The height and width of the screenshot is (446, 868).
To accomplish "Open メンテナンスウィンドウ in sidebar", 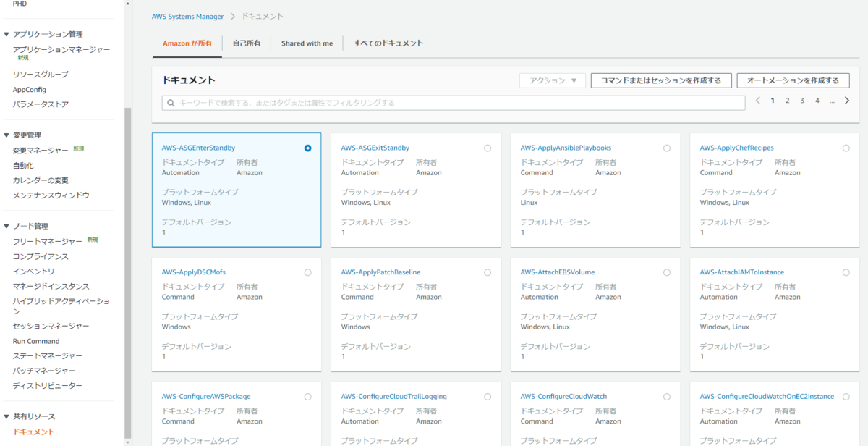I will tap(51, 195).
